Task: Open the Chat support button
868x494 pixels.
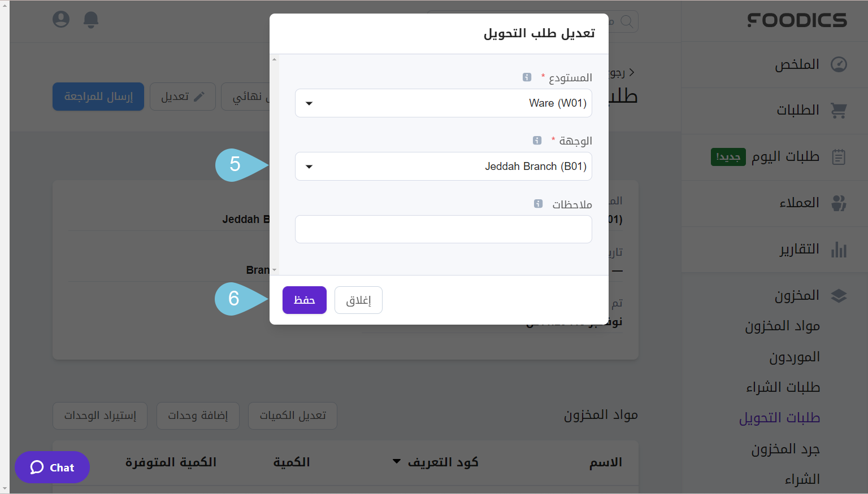Action: point(52,467)
